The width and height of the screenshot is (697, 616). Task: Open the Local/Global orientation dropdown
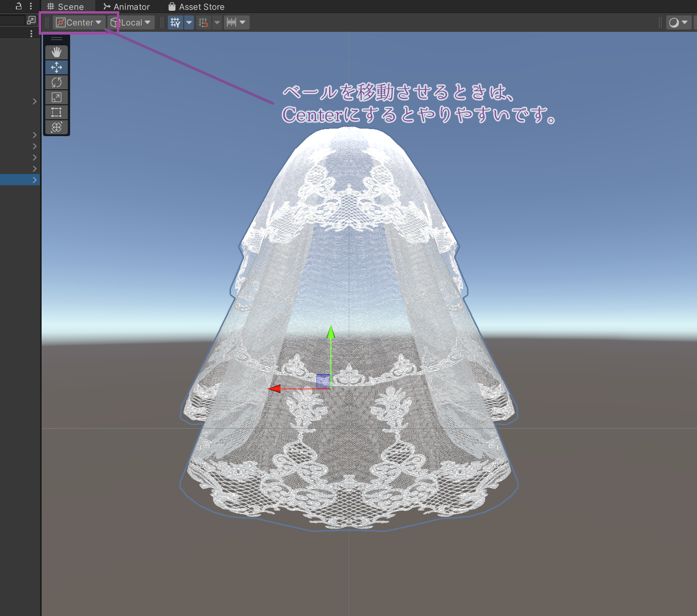pyautogui.click(x=131, y=22)
